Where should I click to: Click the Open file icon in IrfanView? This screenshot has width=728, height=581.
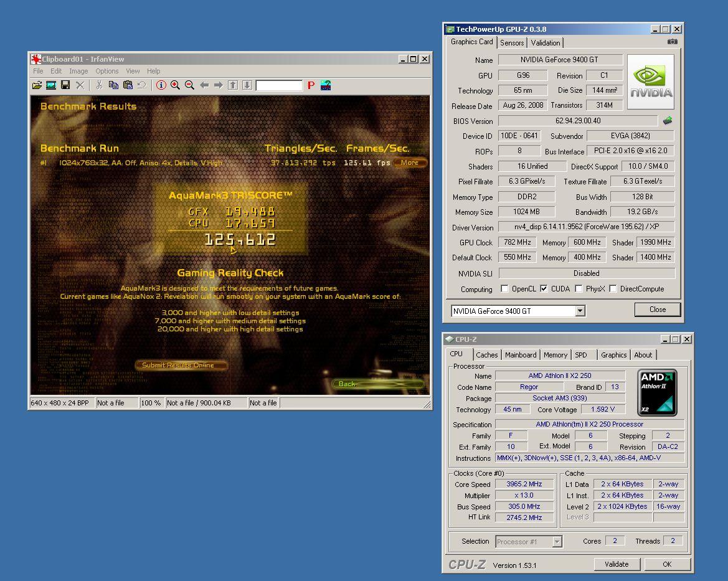(37, 85)
